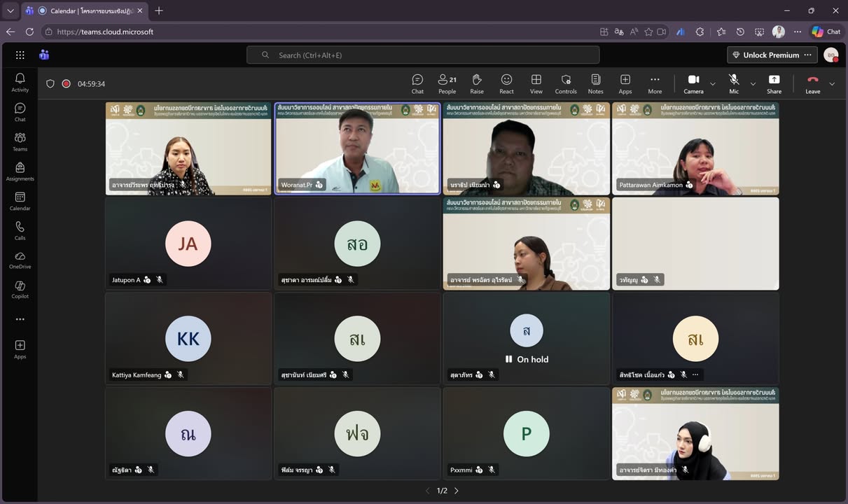The width and height of the screenshot is (848, 504).
Task: Expand the Mic options dropdown arrow
Action: [x=753, y=84]
